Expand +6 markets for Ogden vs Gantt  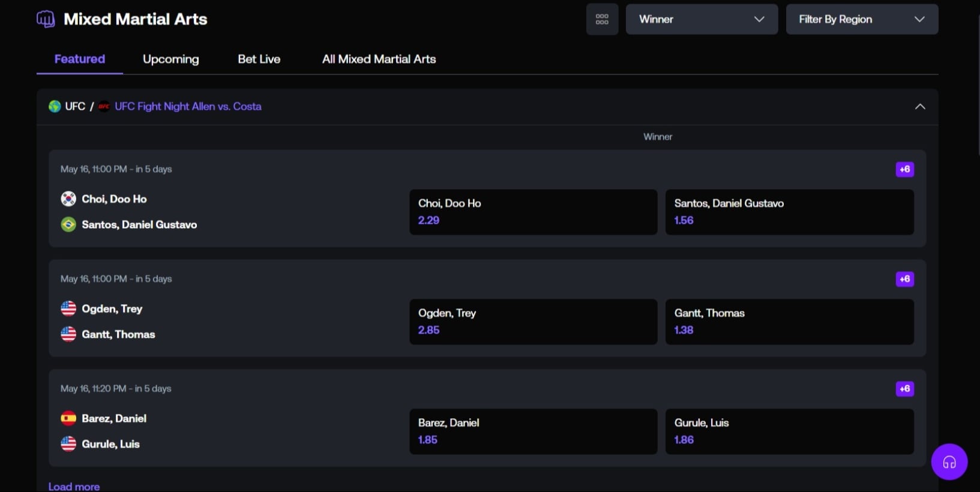905,279
